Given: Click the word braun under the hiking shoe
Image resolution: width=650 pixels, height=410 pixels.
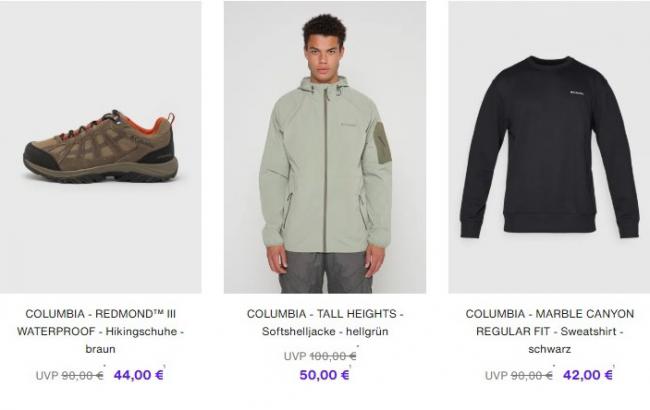Looking at the screenshot, I should point(100,349).
